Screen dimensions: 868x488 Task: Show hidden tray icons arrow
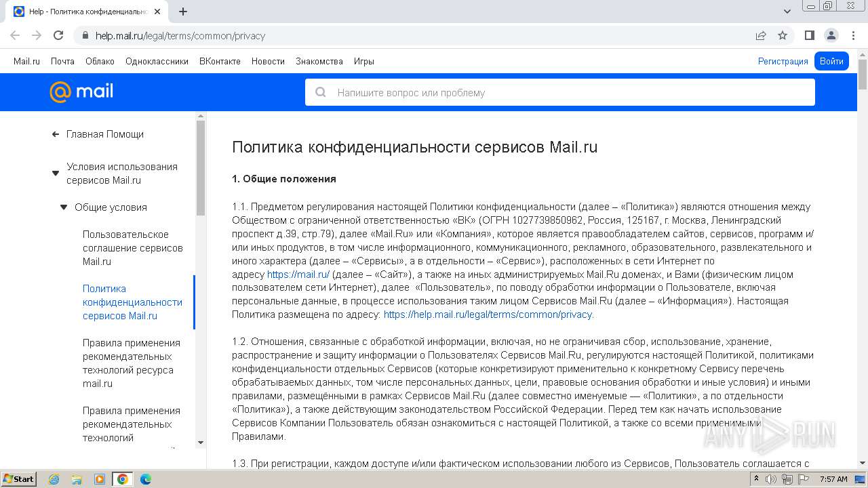[x=757, y=479]
